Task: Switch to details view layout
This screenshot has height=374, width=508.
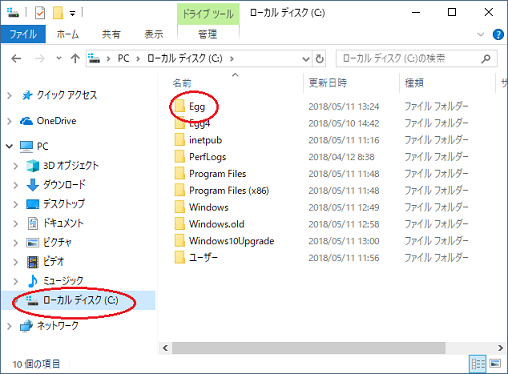Action: [x=477, y=364]
